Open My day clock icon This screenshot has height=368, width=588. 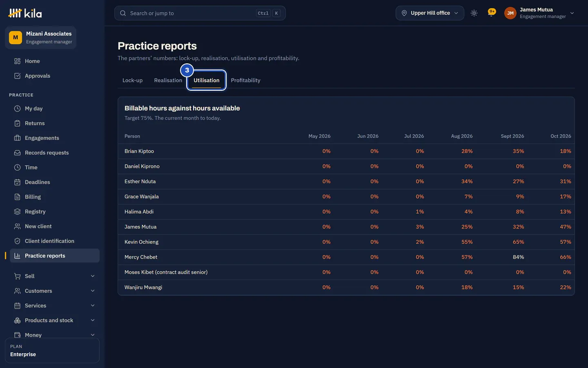pos(17,108)
